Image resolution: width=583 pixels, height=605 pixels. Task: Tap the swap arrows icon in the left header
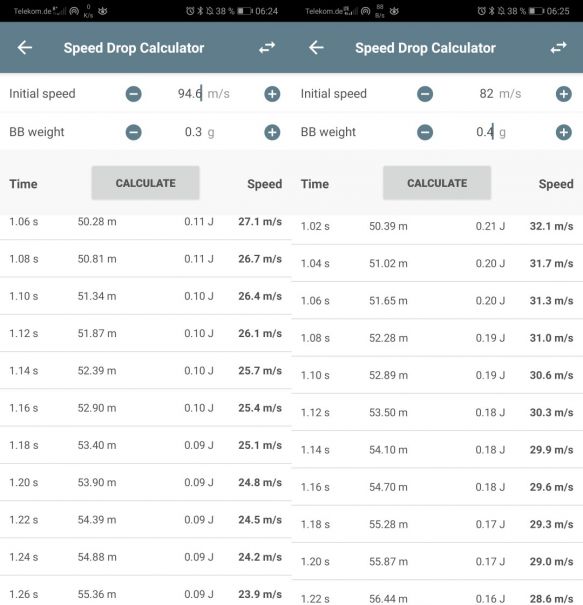point(267,48)
